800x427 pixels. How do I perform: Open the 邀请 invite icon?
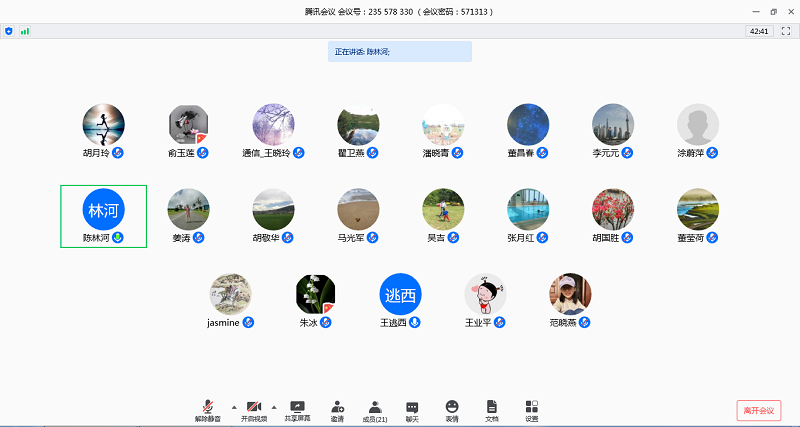pyautogui.click(x=338, y=409)
